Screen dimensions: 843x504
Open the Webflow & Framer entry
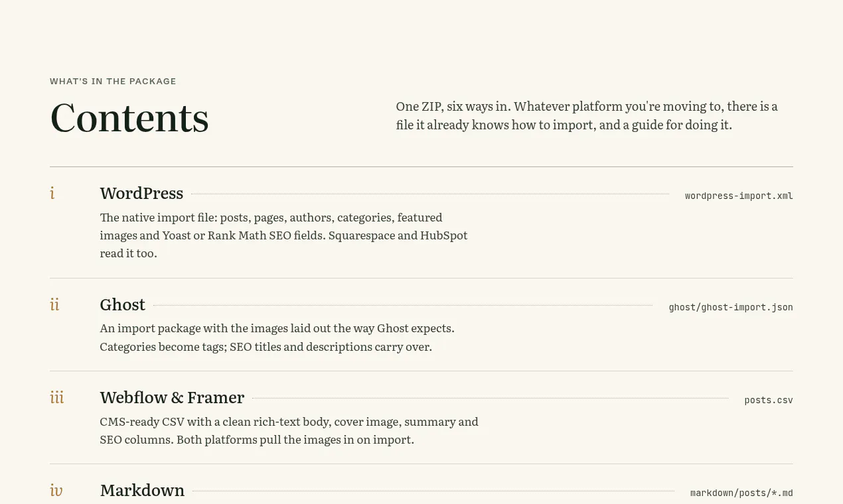[172, 397]
